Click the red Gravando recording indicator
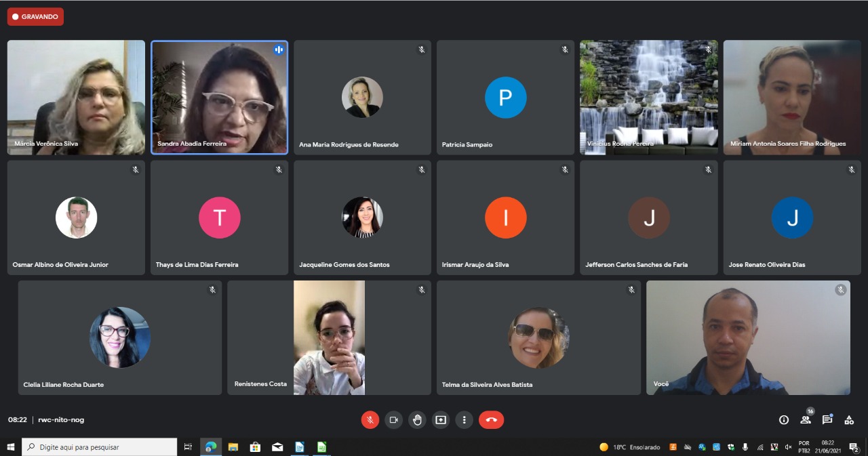 (35, 17)
